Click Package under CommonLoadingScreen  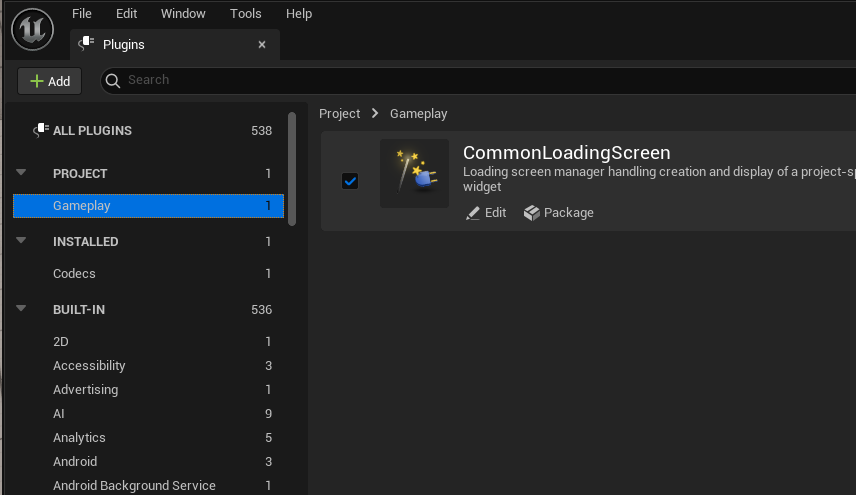click(x=558, y=213)
